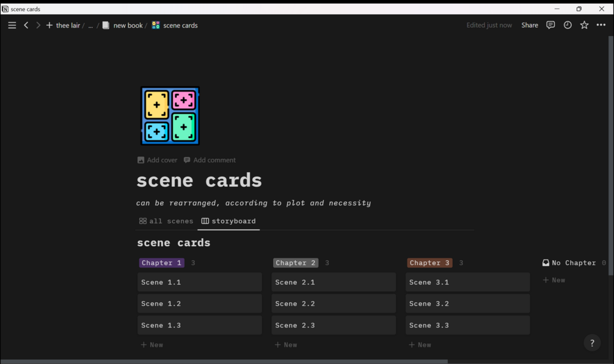
Task: Click the plus new page icon
Action: pos(49,26)
